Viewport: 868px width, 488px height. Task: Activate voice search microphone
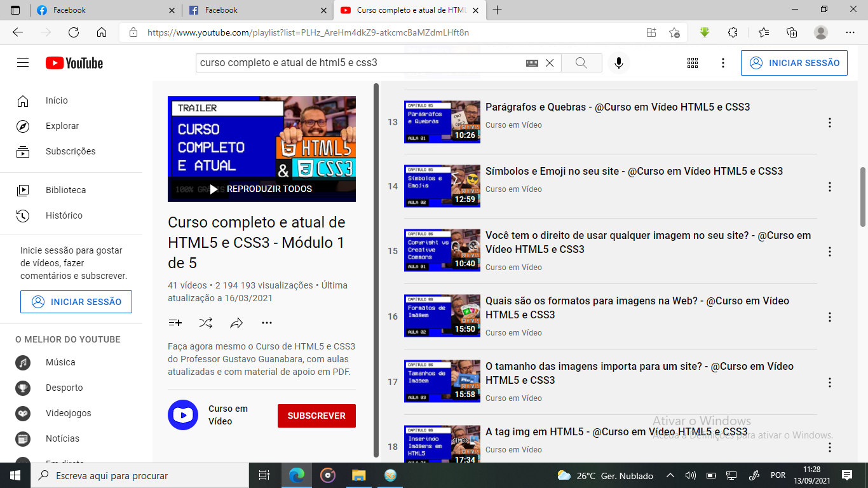pyautogui.click(x=618, y=63)
